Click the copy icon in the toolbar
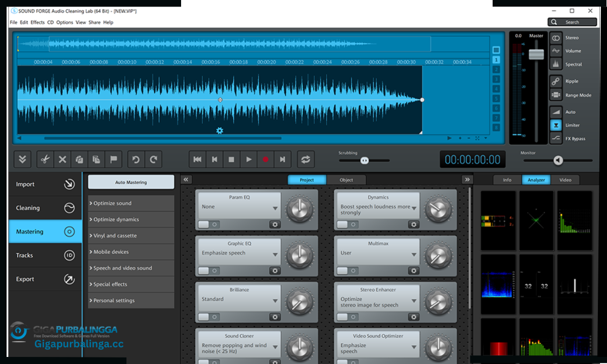Image resolution: width=607 pixels, height=364 pixels. 79,159
